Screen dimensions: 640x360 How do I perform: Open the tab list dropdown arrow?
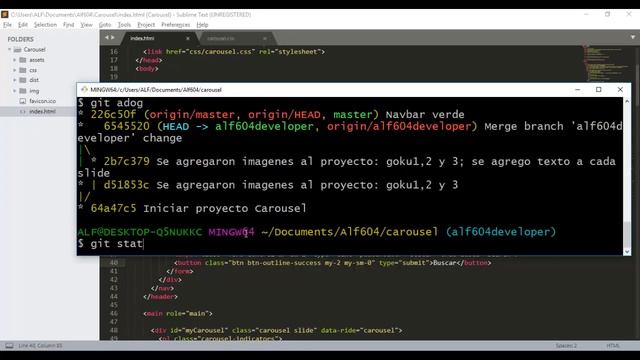pyautogui.click(x=633, y=37)
